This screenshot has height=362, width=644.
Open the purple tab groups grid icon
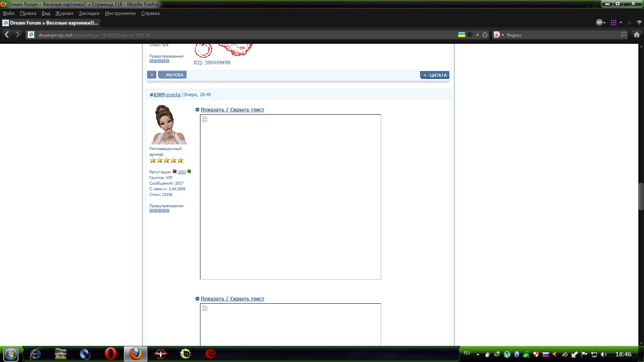pyautogui.click(x=613, y=23)
